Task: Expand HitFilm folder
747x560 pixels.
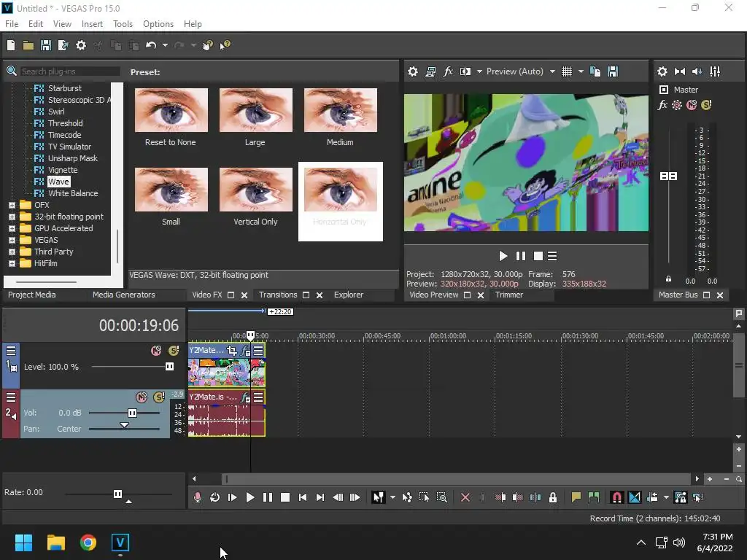Action: click(12, 263)
